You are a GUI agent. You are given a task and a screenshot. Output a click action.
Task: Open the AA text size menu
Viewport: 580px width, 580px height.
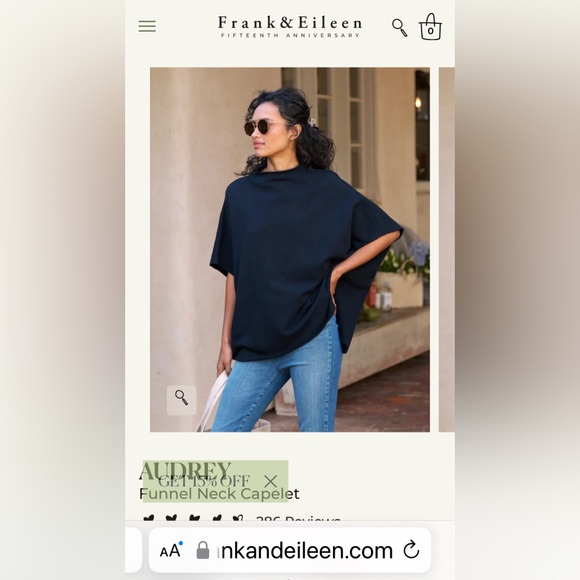coord(171,550)
